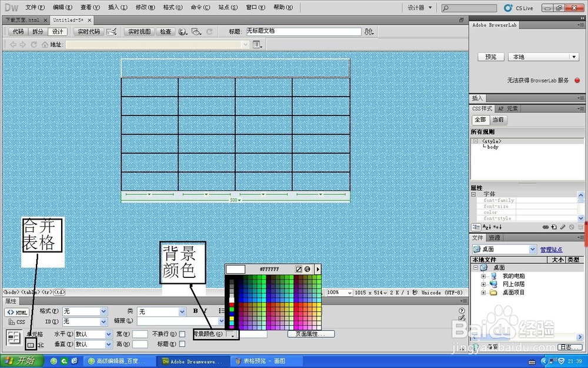The width and height of the screenshot is (588, 368).
Task: Open the visual aids eye icon
Action: [196, 32]
